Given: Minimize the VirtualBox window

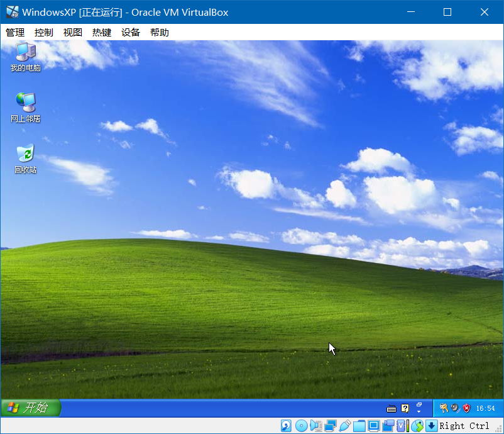Looking at the screenshot, I should tap(411, 12).
